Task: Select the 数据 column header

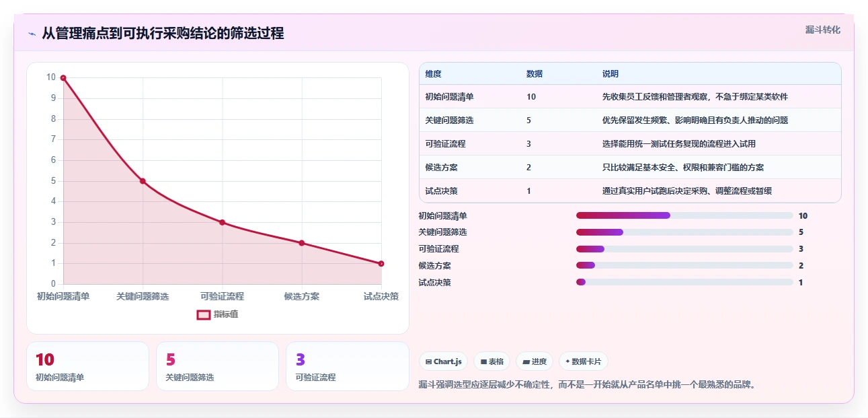Action: (x=535, y=74)
